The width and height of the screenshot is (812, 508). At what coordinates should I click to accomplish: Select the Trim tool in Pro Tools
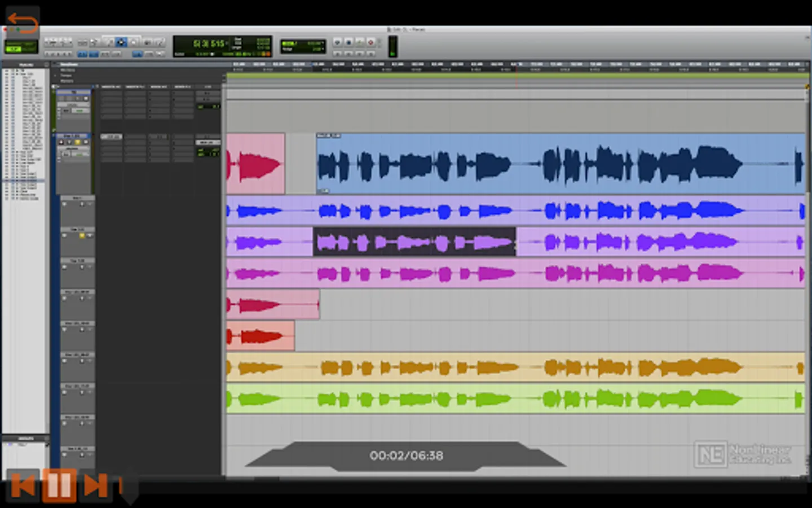pos(108,42)
